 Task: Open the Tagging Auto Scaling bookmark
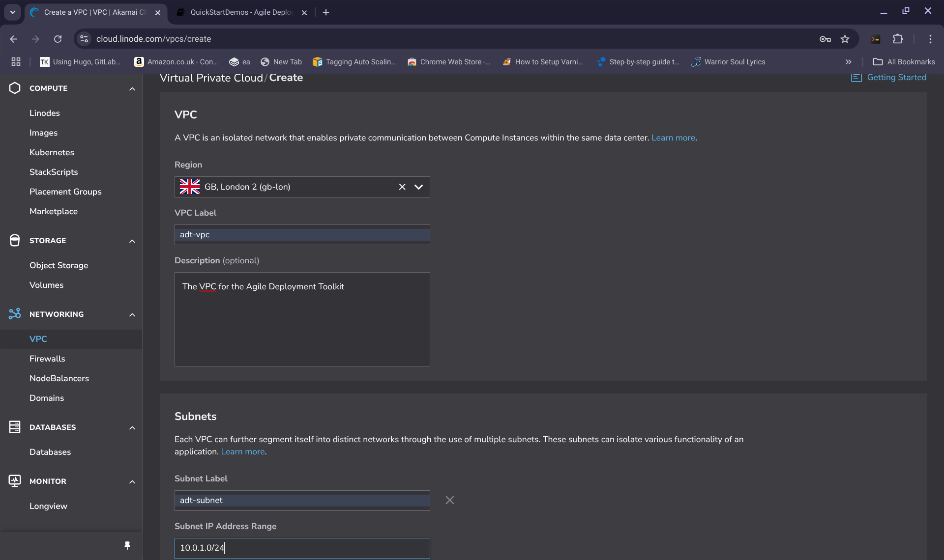354,61
